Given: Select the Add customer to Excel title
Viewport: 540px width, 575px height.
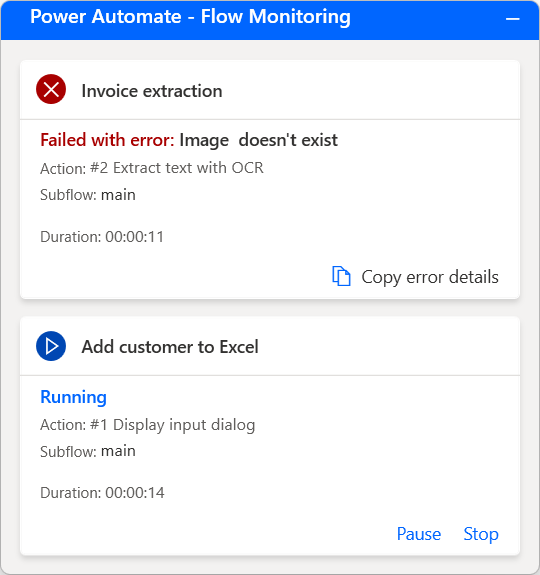Looking at the screenshot, I should [x=170, y=347].
